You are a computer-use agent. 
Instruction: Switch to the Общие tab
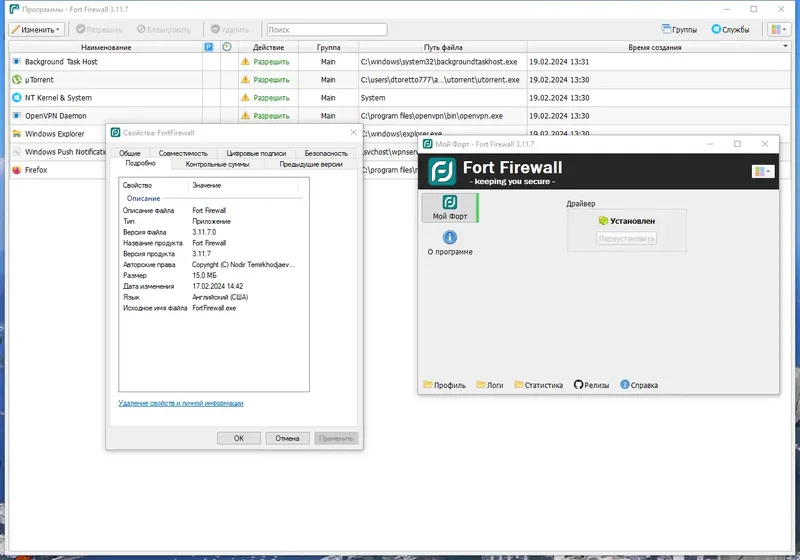point(130,153)
